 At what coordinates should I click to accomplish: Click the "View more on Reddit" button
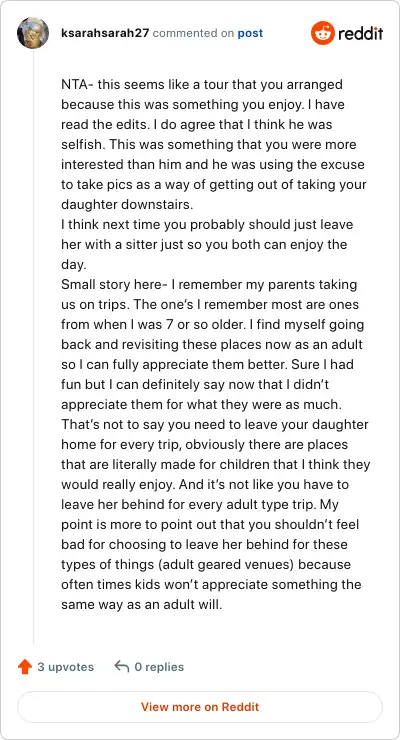pos(200,707)
